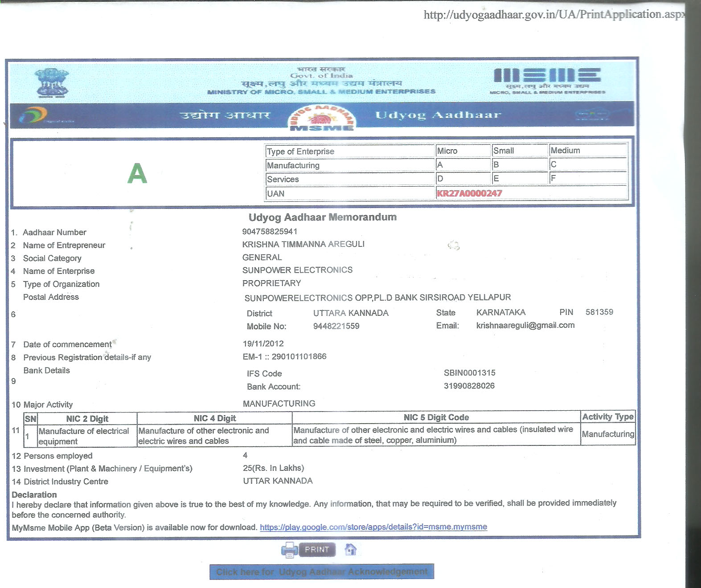Select the Aadhaar number value
Image resolution: width=701 pixels, height=588 pixels.
click(270, 232)
